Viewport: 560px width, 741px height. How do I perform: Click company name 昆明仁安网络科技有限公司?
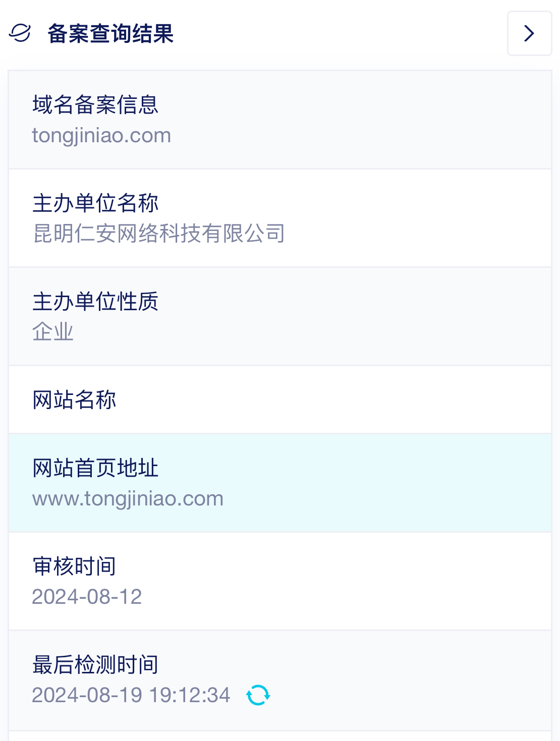tap(159, 234)
